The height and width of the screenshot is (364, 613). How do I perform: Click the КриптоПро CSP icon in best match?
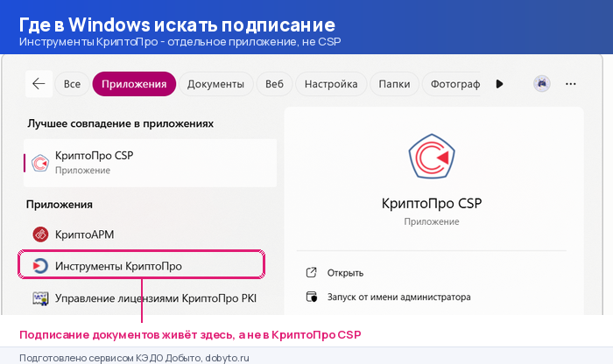[40, 163]
